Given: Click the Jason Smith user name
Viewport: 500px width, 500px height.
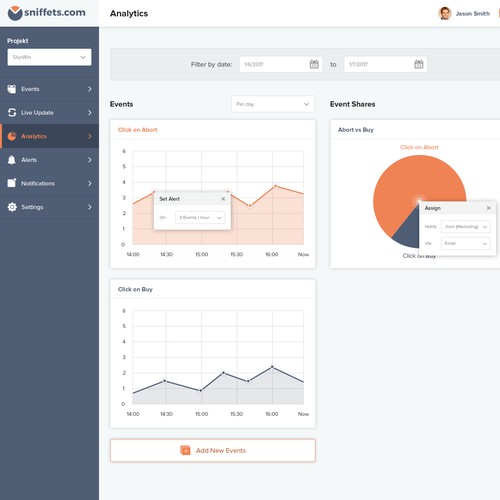Looking at the screenshot, I should 473,14.
